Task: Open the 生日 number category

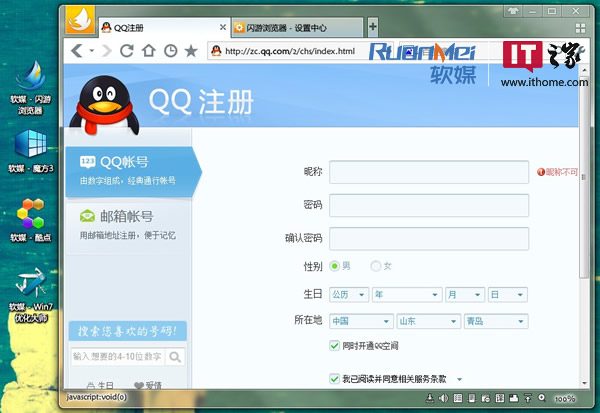Action: coord(100,385)
